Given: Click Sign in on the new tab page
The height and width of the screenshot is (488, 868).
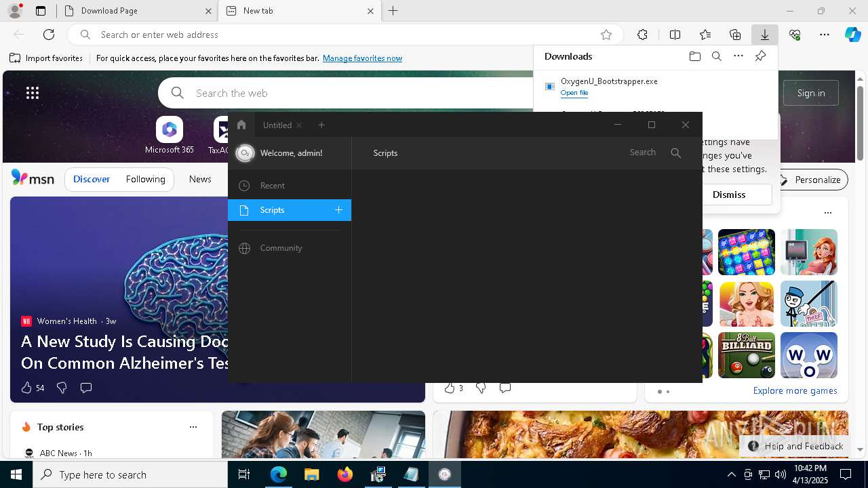Looking at the screenshot, I should point(811,93).
